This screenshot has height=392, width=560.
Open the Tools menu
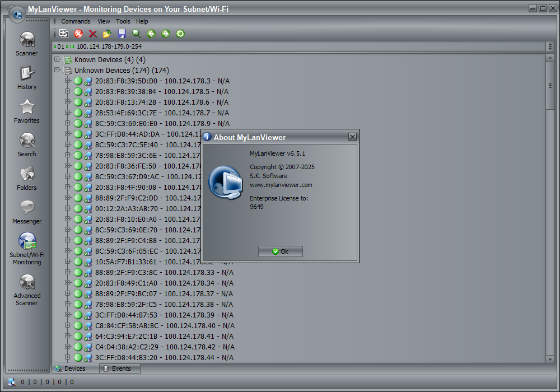click(x=123, y=21)
